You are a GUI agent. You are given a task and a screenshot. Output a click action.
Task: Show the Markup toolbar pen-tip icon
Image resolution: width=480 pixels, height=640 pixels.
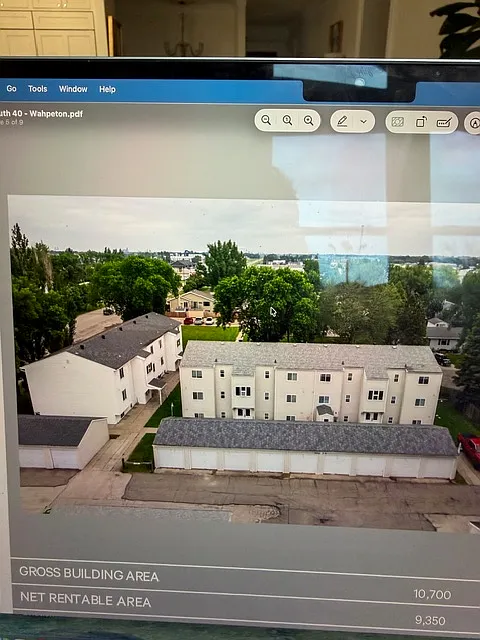tap(474, 123)
